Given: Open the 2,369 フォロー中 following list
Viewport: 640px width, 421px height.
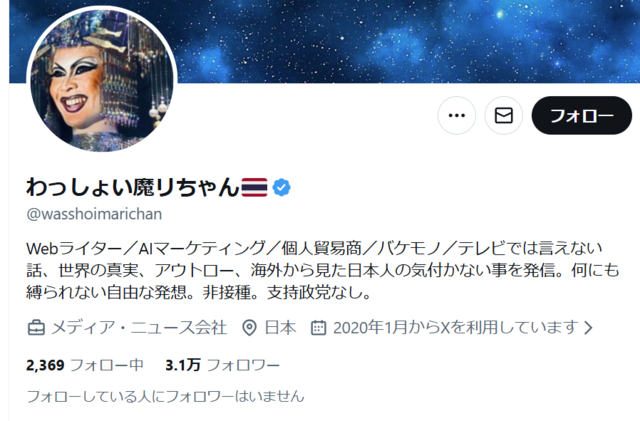Looking at the screenshot, I should pyautogui.click(x=85, y=365).
